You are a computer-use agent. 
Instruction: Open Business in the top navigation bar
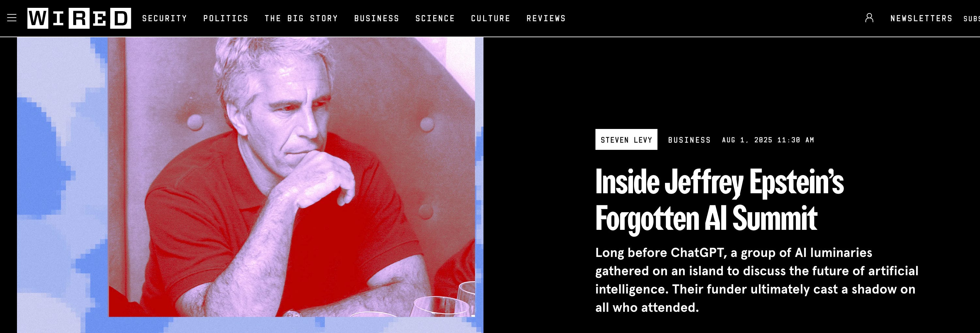click(377, 18)
